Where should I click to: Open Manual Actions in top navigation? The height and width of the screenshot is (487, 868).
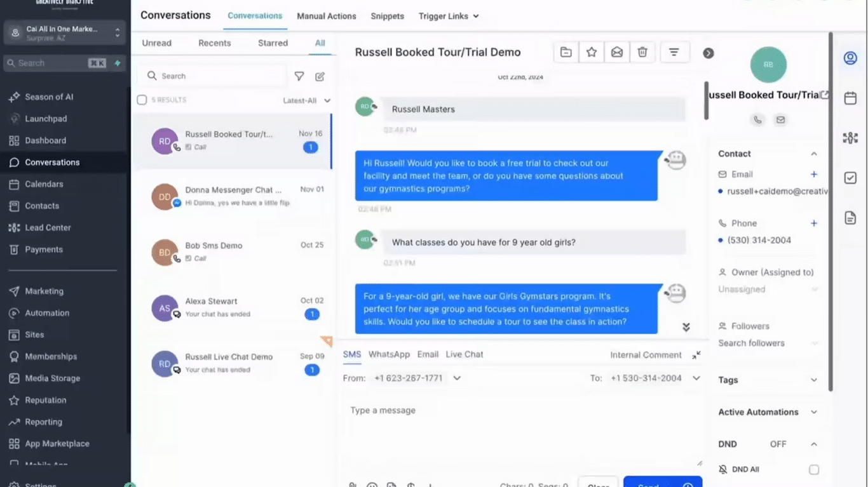[327, 16]
